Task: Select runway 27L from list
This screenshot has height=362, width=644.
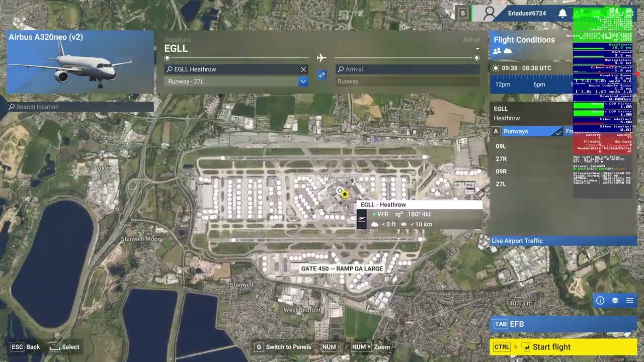Action: pyautogui.click(x=501, y=184)
